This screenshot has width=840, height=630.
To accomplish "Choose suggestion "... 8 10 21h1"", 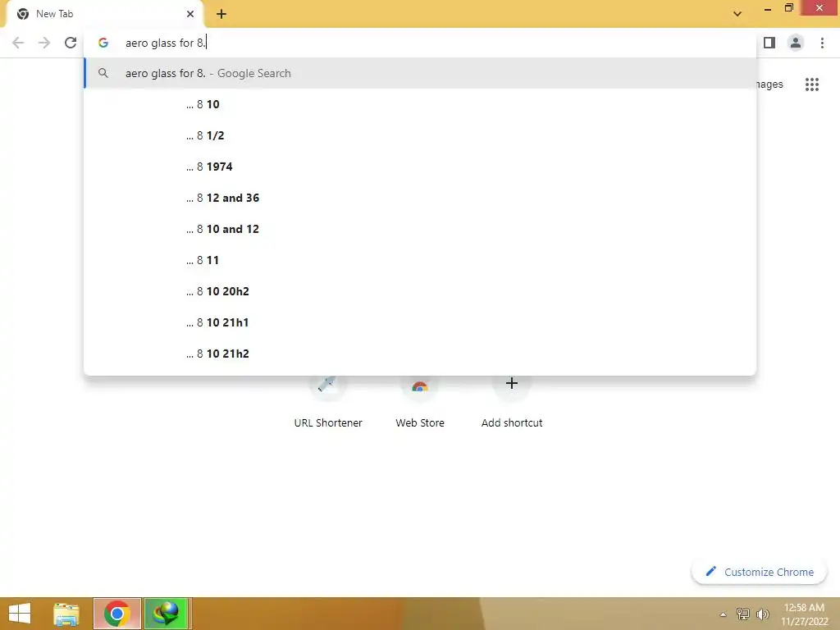I will pos(420,322).
